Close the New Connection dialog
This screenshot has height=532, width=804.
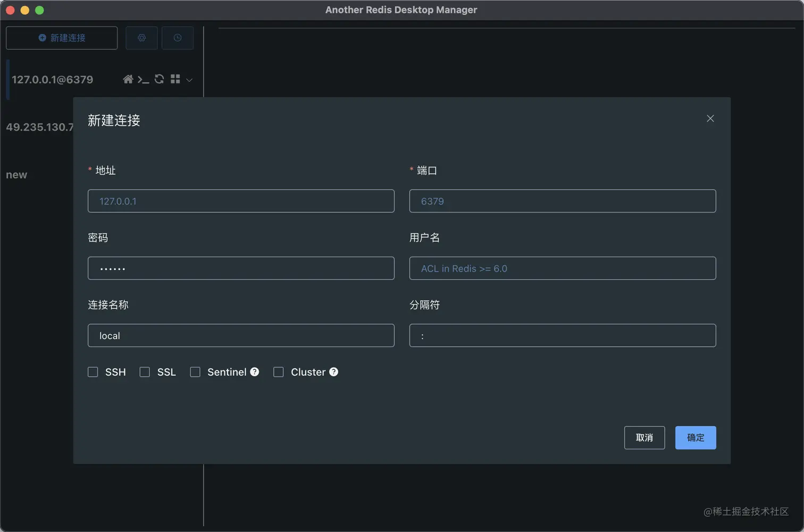pos(710,119)
